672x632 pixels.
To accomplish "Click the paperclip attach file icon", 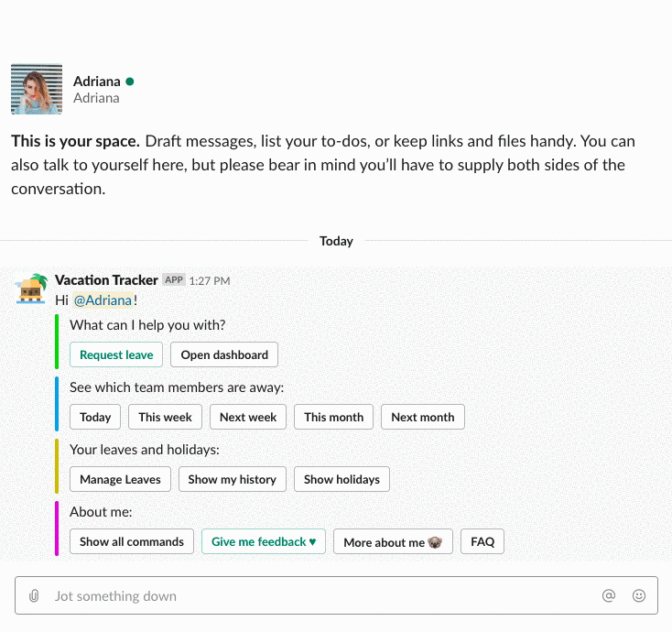I will coord(34,595).
